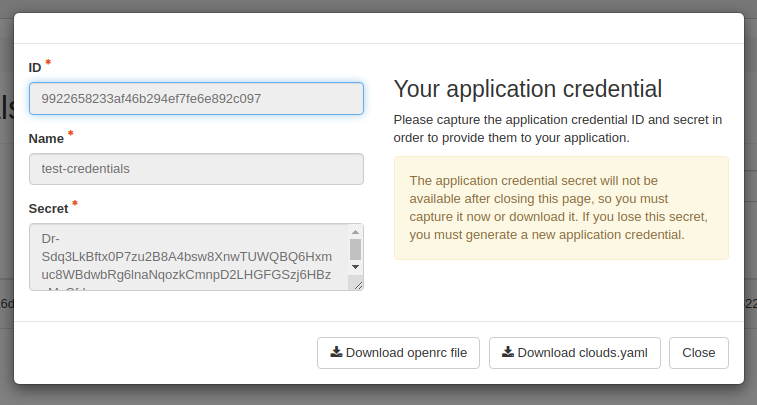757x405 pixels.
Task: Click the Name field label
Action: click(x=46, y=139)
